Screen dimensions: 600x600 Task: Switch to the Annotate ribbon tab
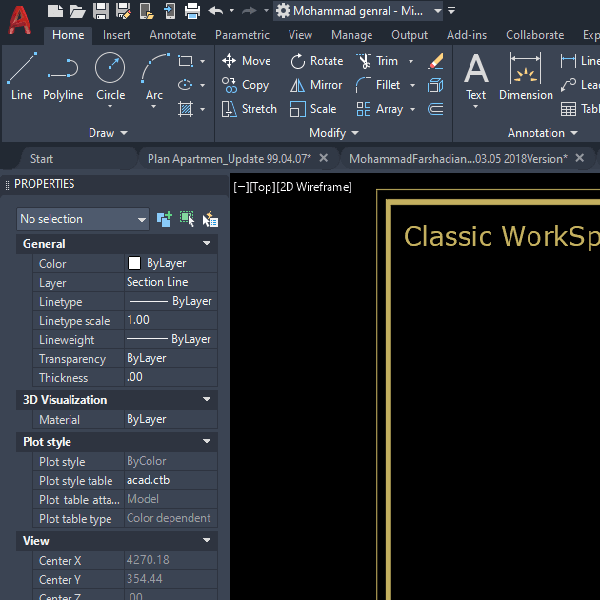click(173, 35)
